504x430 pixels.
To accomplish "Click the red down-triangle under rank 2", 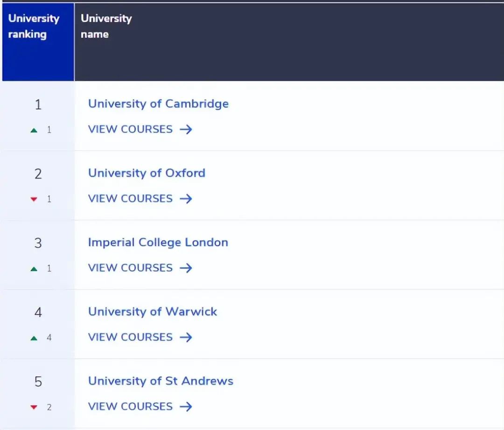I will (x=34, y=199).
